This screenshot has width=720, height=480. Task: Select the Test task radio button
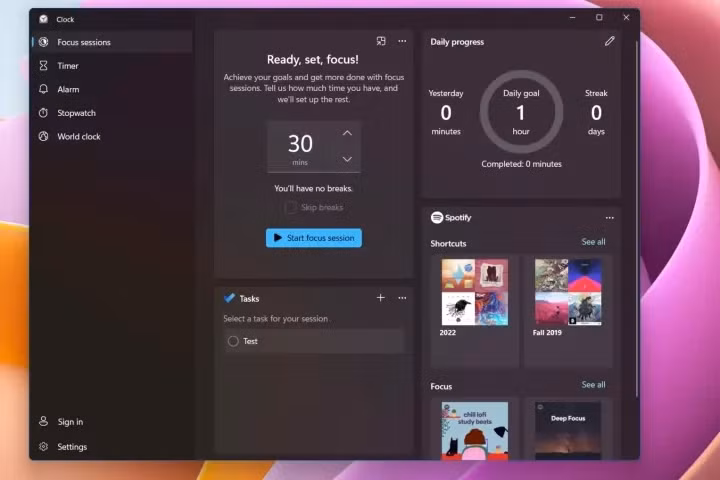point(233,341)
